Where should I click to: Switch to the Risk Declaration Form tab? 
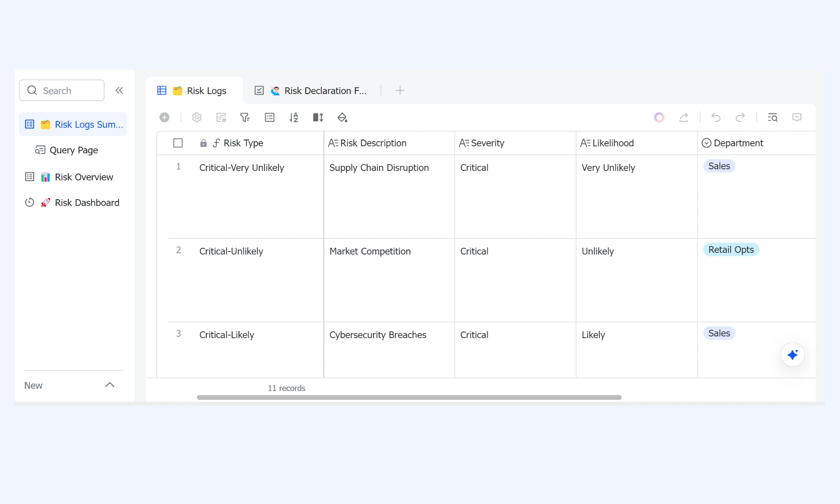[x=311, y=91]
